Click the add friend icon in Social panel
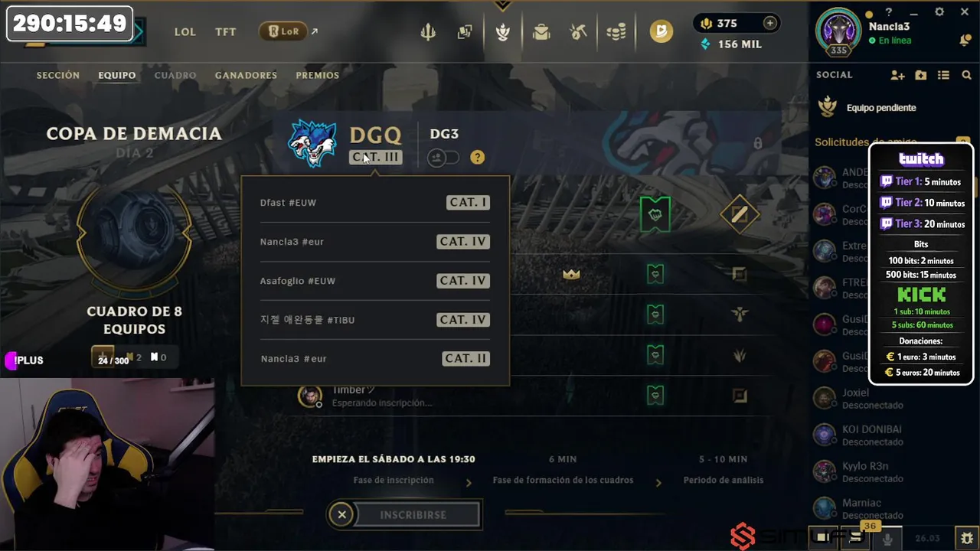 pyautogui.click(x=897, y=75)
